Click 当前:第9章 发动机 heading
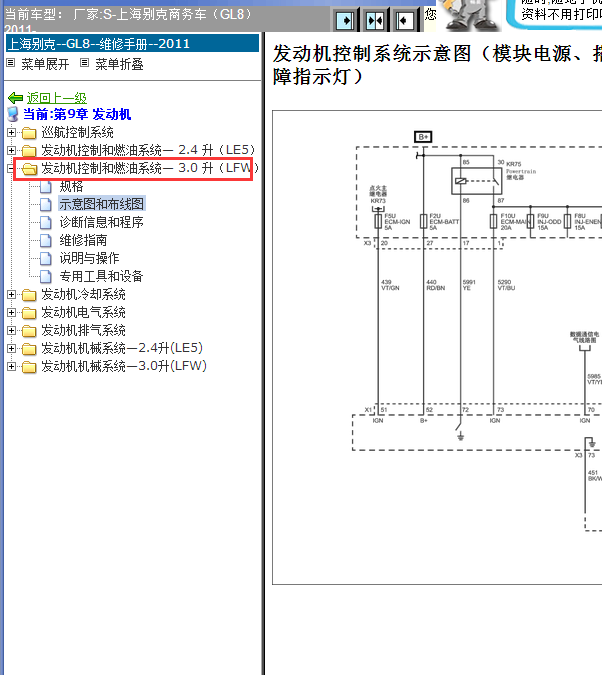 click(x=77, y=115)
